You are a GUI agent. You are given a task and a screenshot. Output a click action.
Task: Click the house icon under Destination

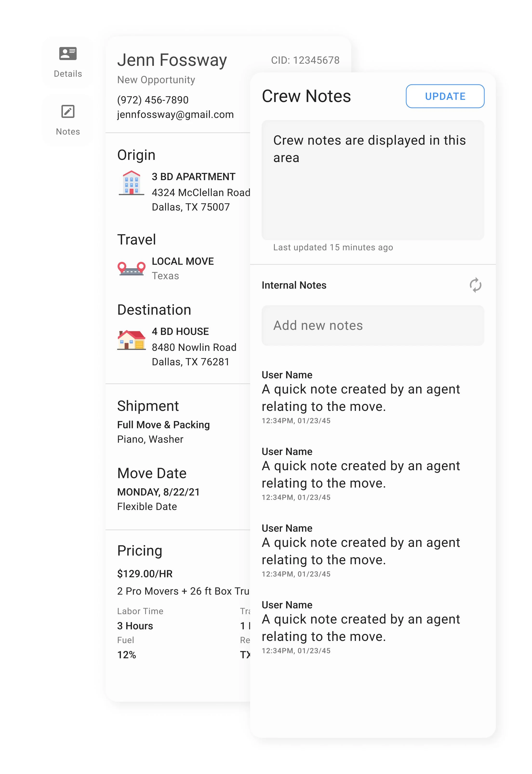tap(131, 340)
